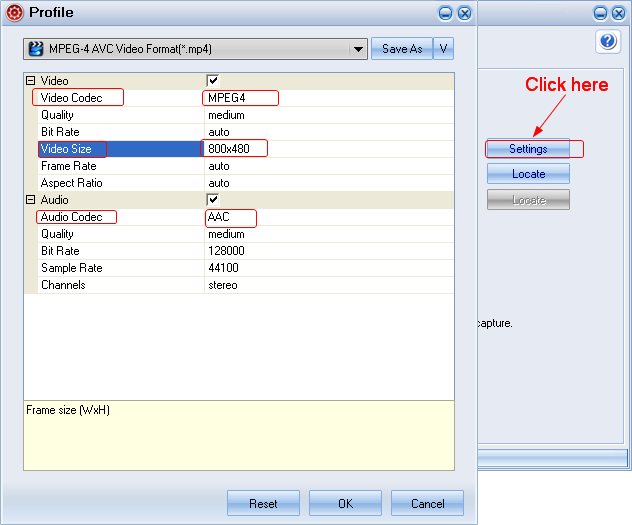Click auto value of Aspect Ratio

click(219, 183)
